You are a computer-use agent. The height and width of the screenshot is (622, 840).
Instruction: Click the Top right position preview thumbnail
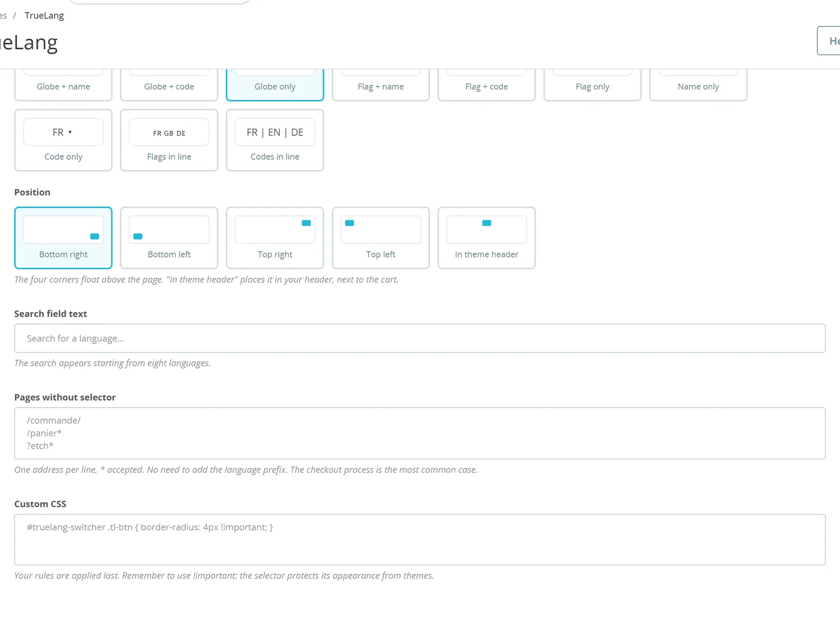(275, 230)
